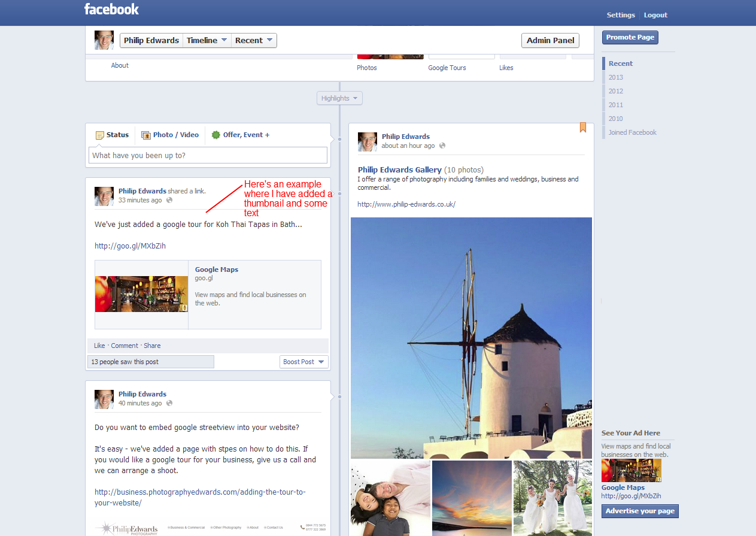756x536 pixels.
Task: Open the large windmill photo
Action: point(471,338)
